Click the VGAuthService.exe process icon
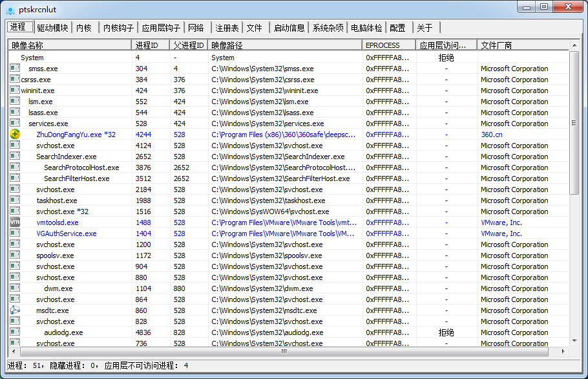This screenshot has height=379, width=588. pyautogui.click(x=15, y=233)
